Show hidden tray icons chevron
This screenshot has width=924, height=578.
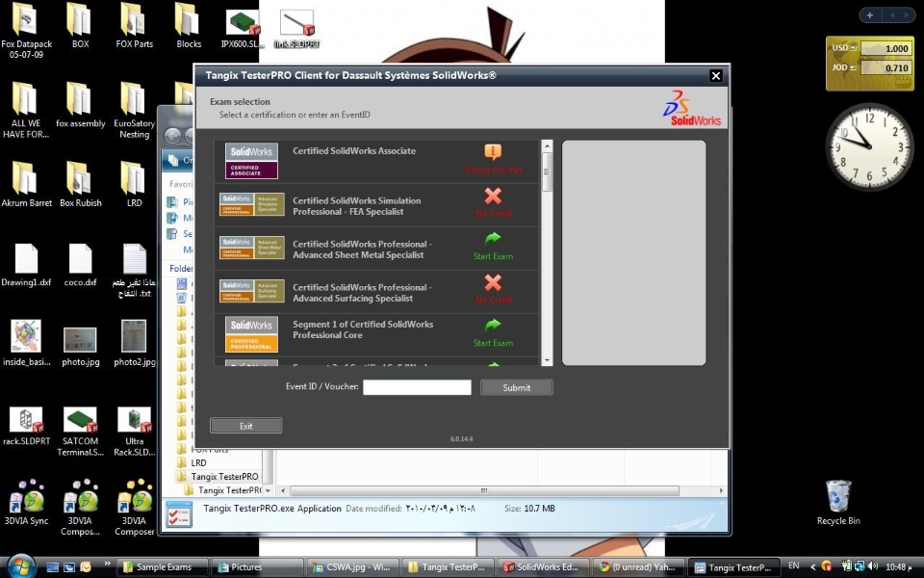[812, 566]
